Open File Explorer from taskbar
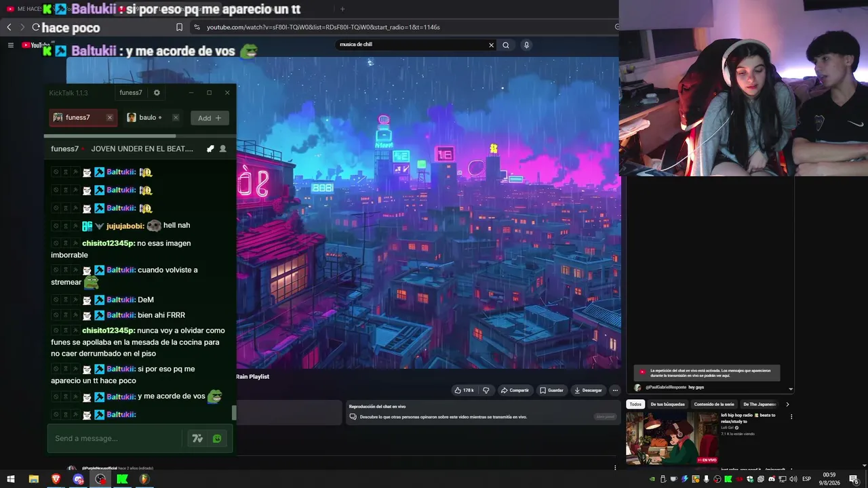The width and height of the screenshot is (868, 488). pyautogui.click(x=33, y=479)
